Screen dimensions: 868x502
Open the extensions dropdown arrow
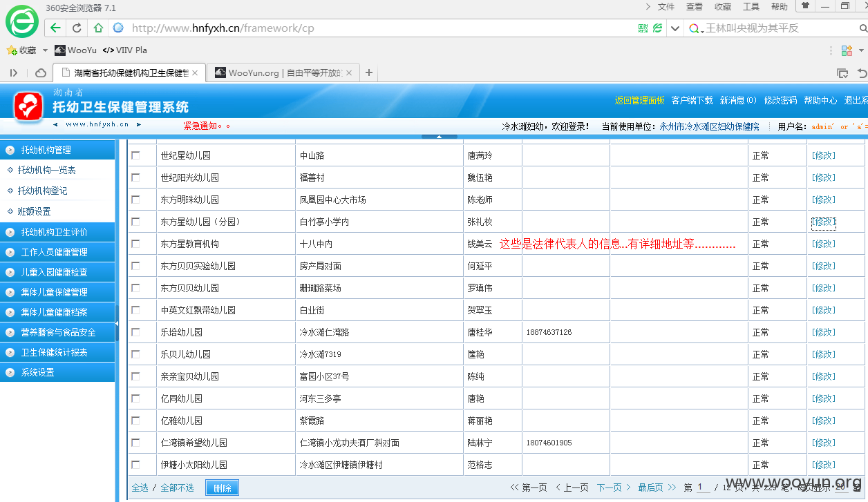pyautogui.click(x=862, y=50)
